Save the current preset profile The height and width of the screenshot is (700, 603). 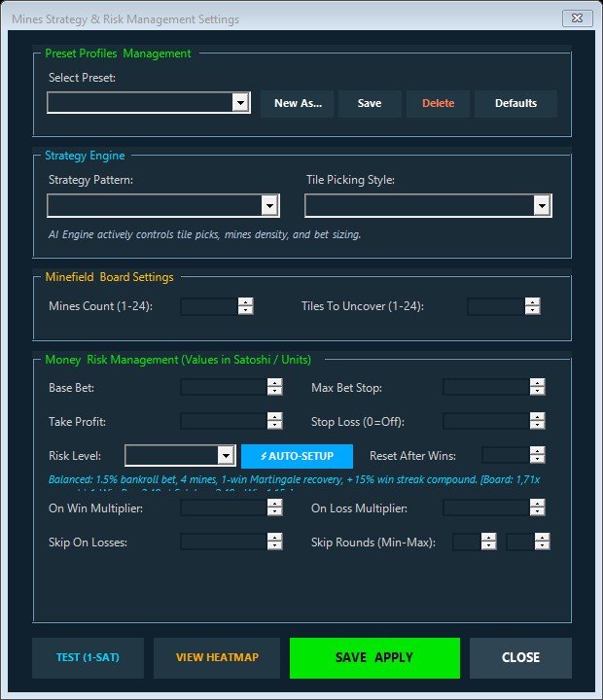click(370, 104)
